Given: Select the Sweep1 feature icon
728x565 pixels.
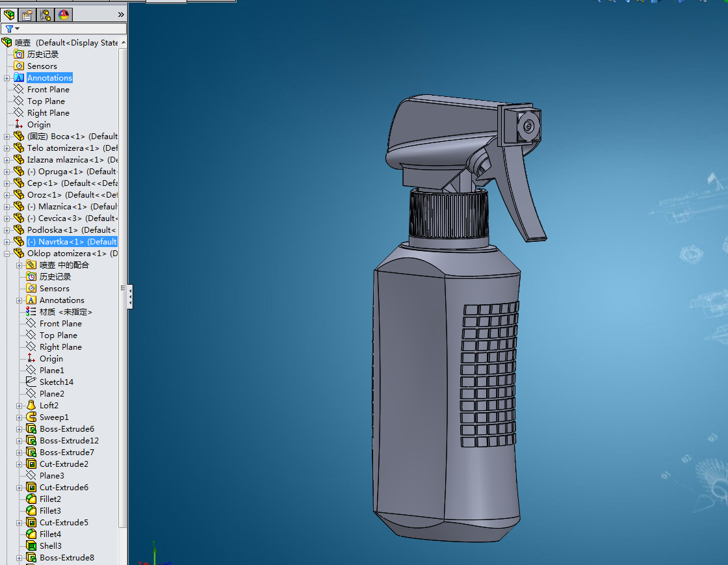Looking at the screenshot, I should point(31,417).
